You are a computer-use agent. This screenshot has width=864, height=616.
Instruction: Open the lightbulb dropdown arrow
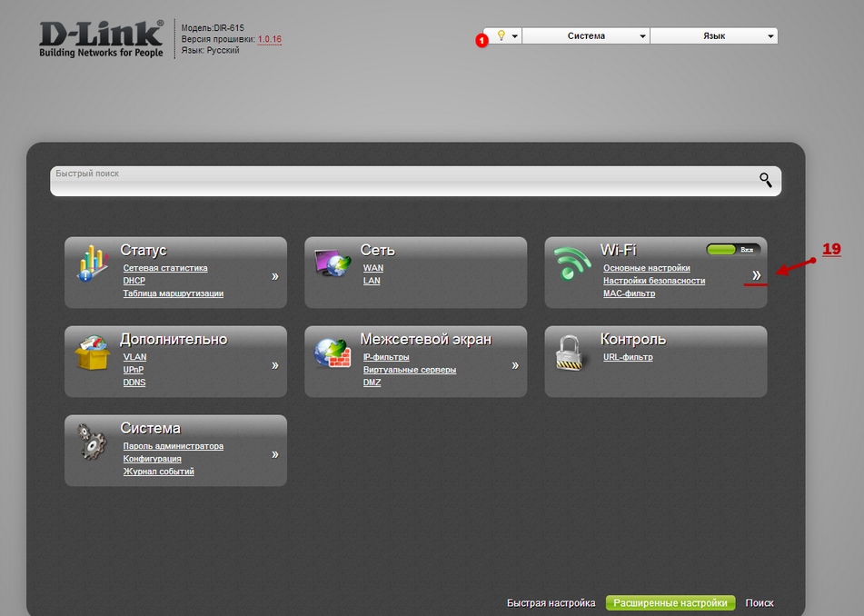(x=514, y=36)
